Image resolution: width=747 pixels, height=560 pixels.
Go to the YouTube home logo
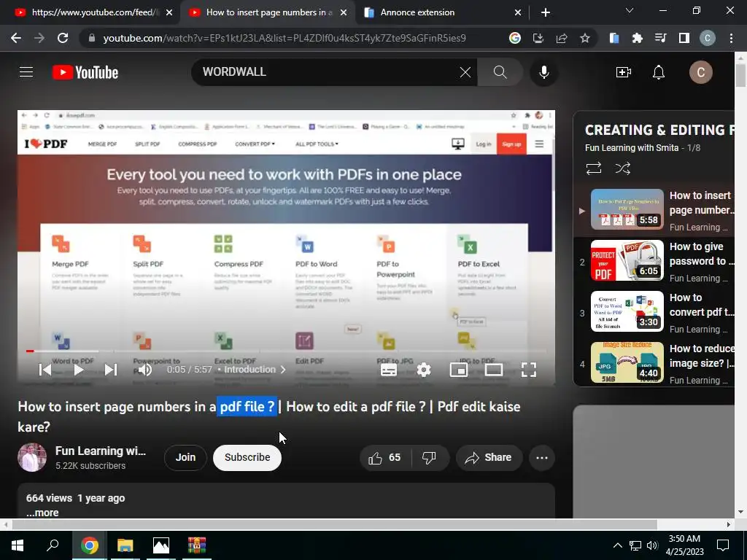(85, 72)
